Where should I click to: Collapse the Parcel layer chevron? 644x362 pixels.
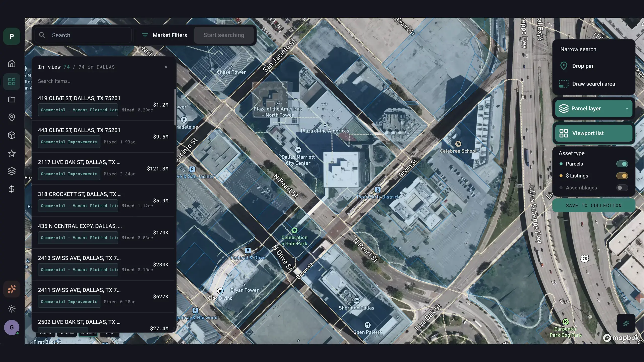627,109
